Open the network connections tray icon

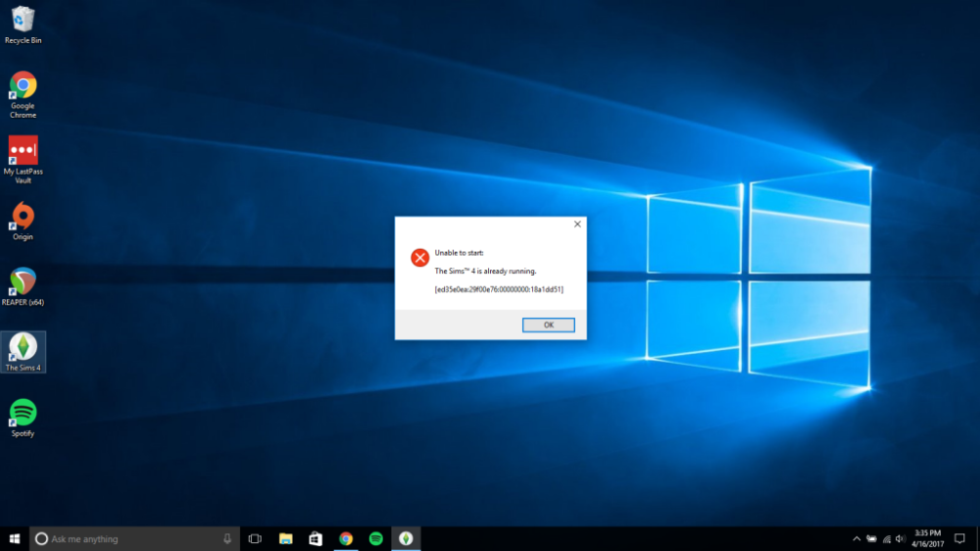click(x=886, y=538)
